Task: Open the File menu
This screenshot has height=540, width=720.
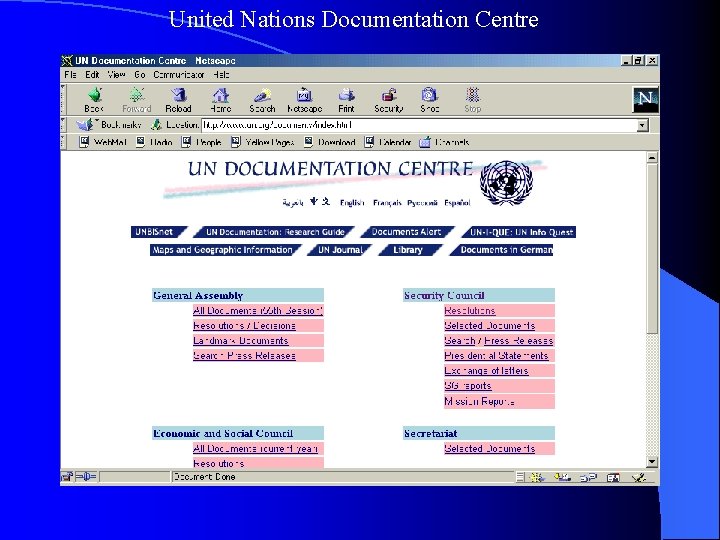Action: pyautogui.click(x=70, y=74)
